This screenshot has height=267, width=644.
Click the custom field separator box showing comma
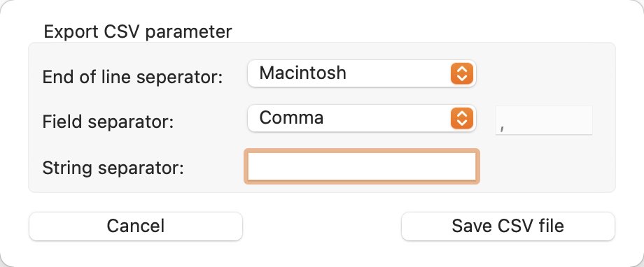(x=544, y=120)
